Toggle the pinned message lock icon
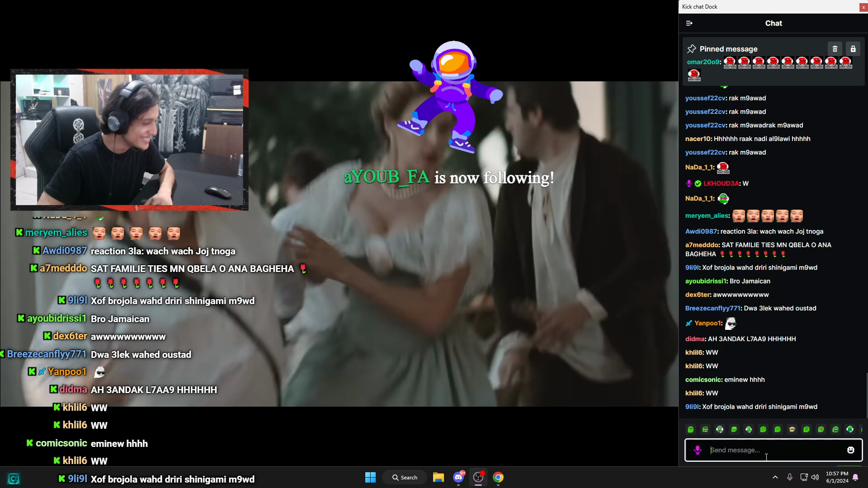 coord(853,49)
